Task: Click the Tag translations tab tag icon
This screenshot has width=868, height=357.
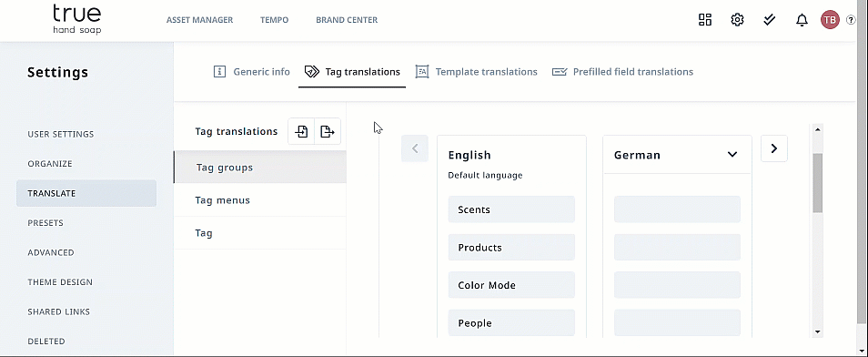Action: coord(312,72)
